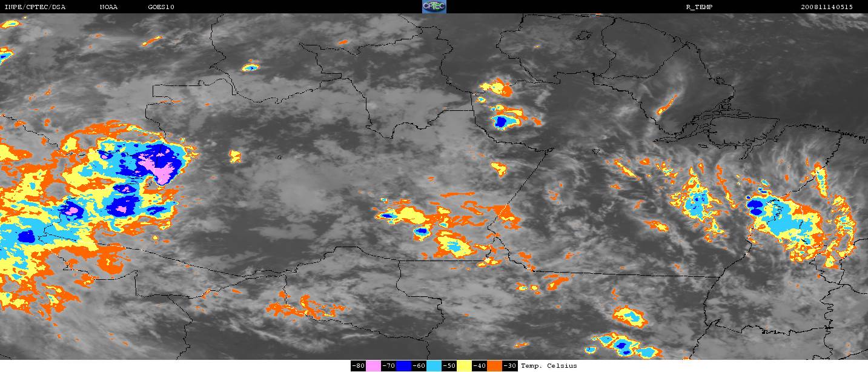Click the 200811140515 timestamp
This screenshot has width=868, height=372.
click(826, 7)
